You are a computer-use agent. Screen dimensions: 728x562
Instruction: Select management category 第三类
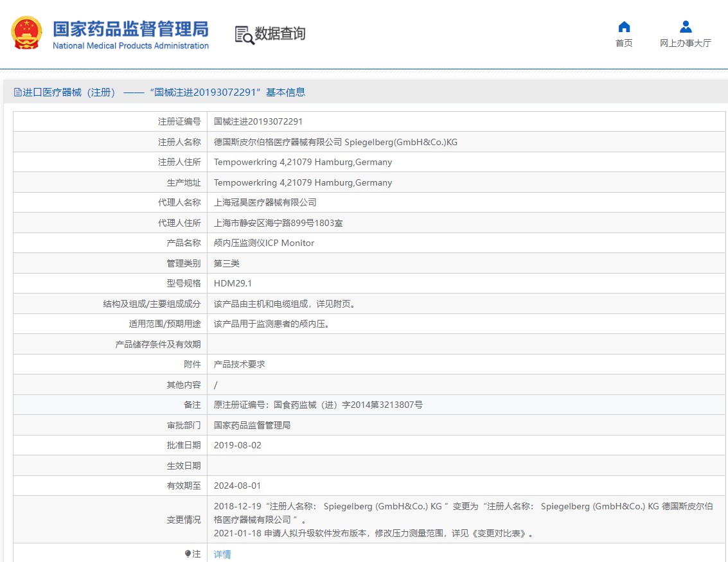tap(227, 263)
